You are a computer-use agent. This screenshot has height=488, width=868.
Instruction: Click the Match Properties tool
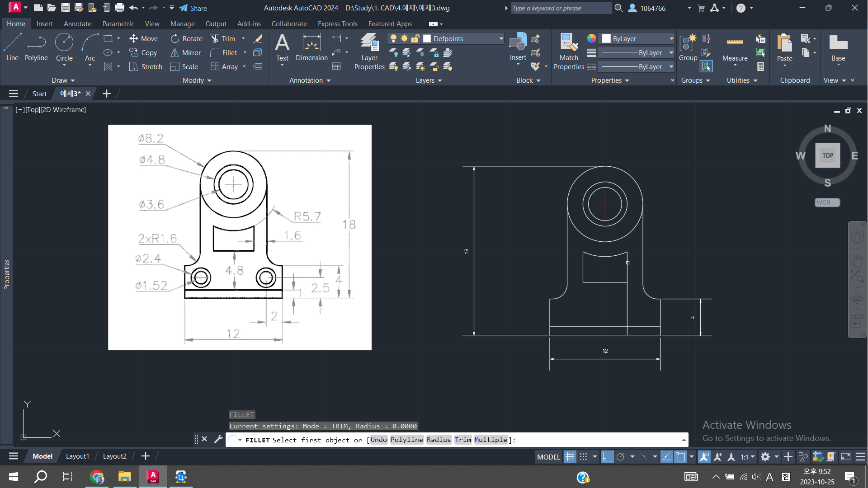click(569, 52)
